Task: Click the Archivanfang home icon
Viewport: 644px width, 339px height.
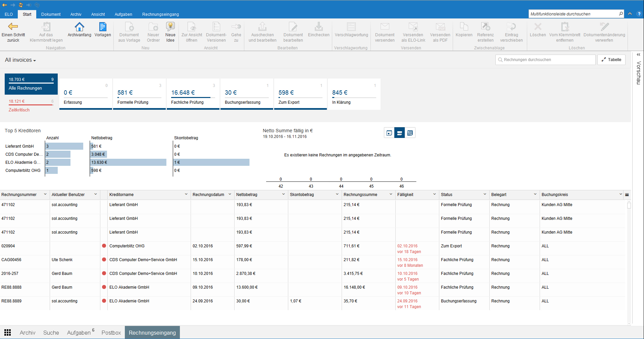Action: point(79,27)
